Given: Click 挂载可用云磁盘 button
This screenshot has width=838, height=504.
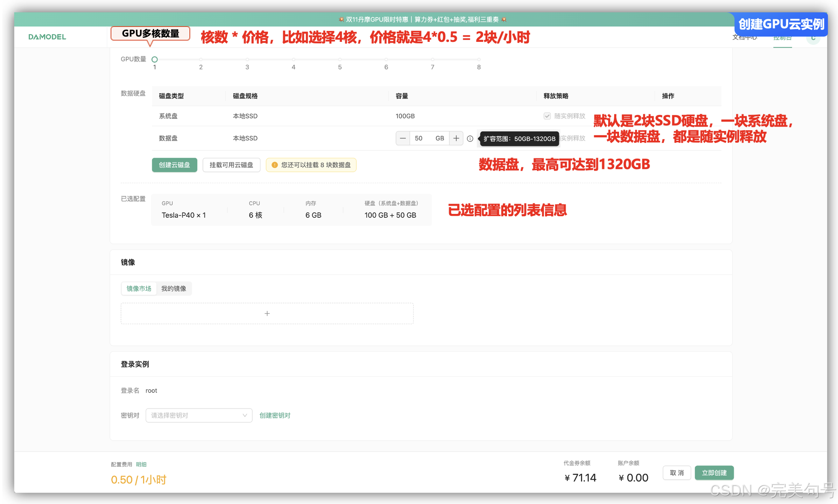Looking at the screenshot, I should (231, 165).
